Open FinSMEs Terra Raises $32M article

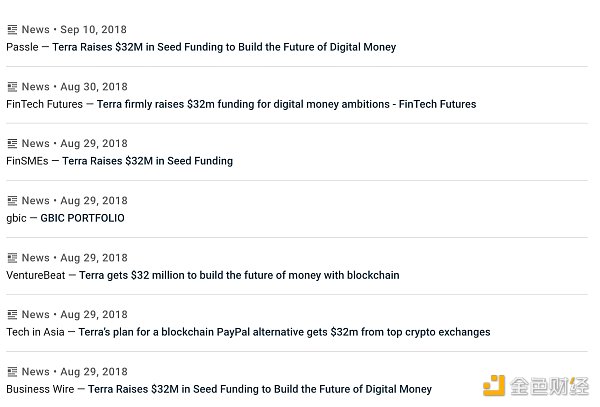[x=147, y=161]
